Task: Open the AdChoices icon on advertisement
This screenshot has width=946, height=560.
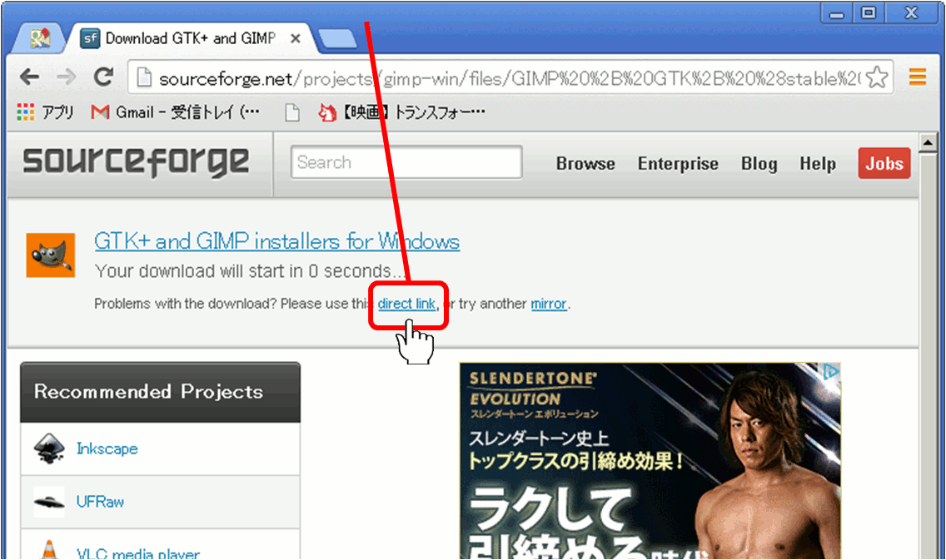Action: 830,372
